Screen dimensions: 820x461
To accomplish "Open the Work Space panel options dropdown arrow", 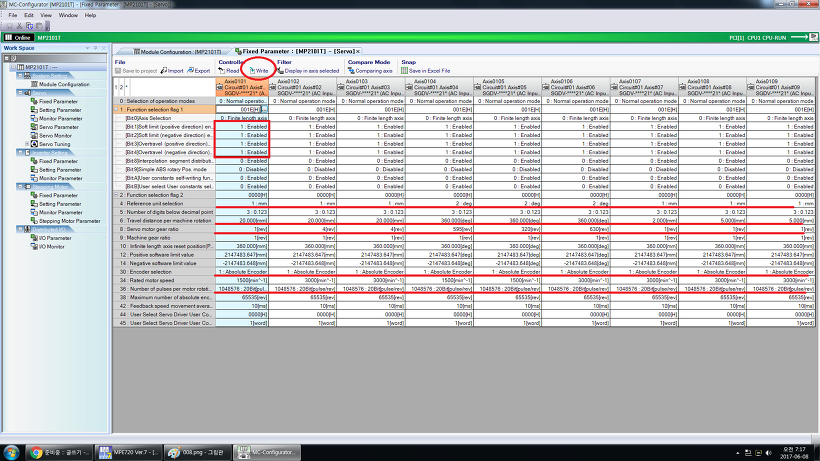I will tap(87, 48).
